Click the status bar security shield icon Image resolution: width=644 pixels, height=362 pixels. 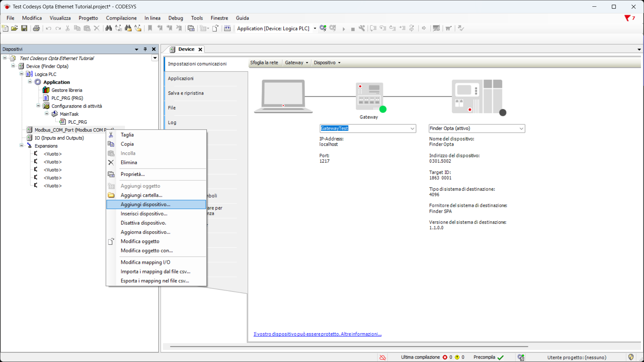[631, 357]
